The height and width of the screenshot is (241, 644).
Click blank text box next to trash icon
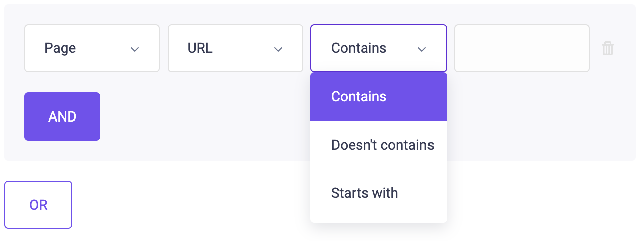(x=522, y=48)
